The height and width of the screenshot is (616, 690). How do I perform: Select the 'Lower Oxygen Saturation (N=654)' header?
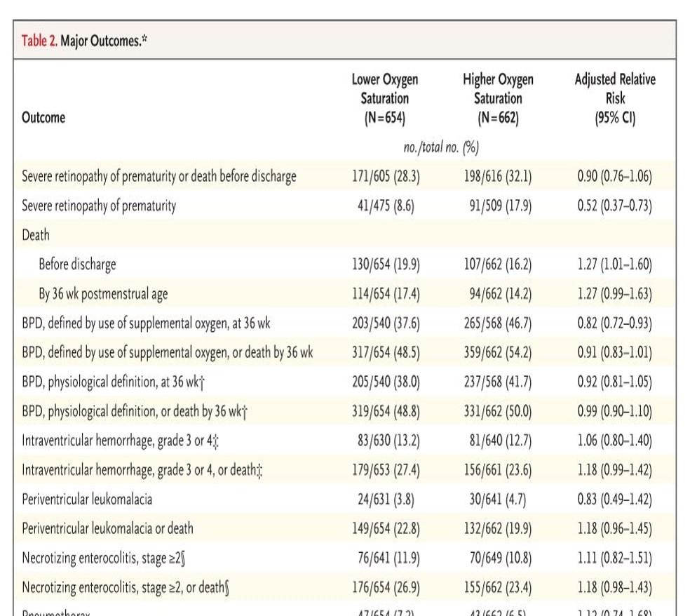click(x=385, y=98)
